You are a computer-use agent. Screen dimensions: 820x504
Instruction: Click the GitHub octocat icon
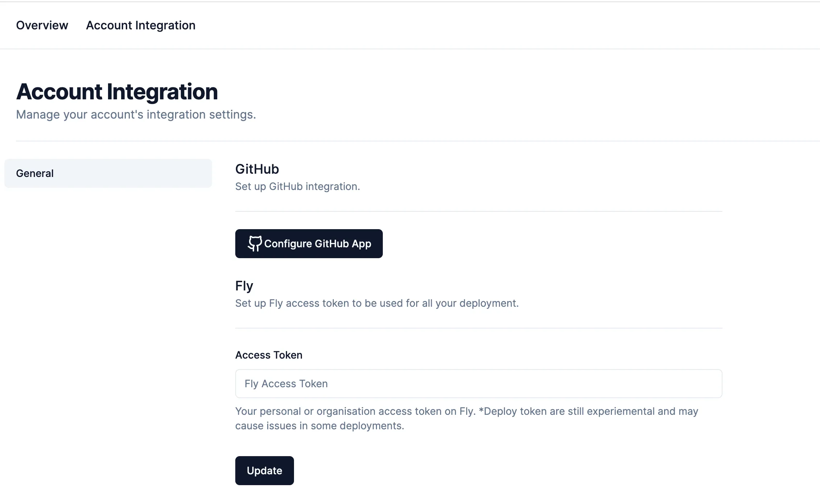pyautogui.click(x=255, y=244)
